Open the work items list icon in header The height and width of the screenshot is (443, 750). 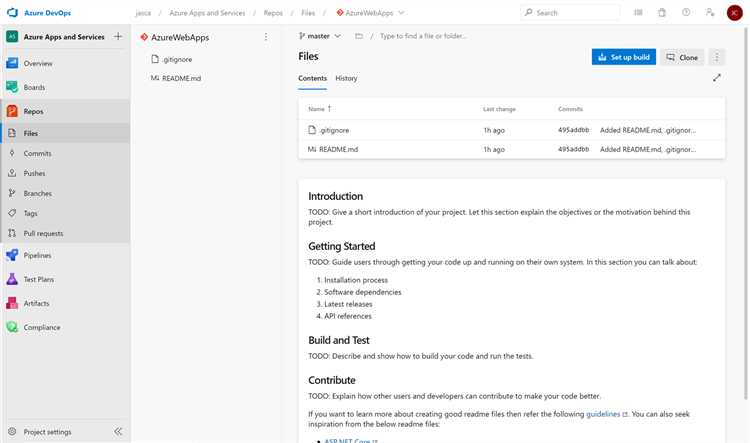(x=639, y=12)
